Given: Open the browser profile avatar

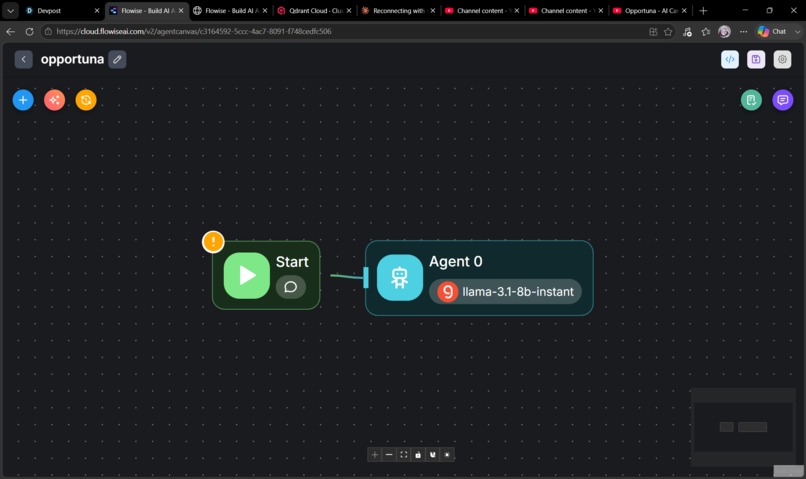Looking at the screenshot, I should 724,32.
